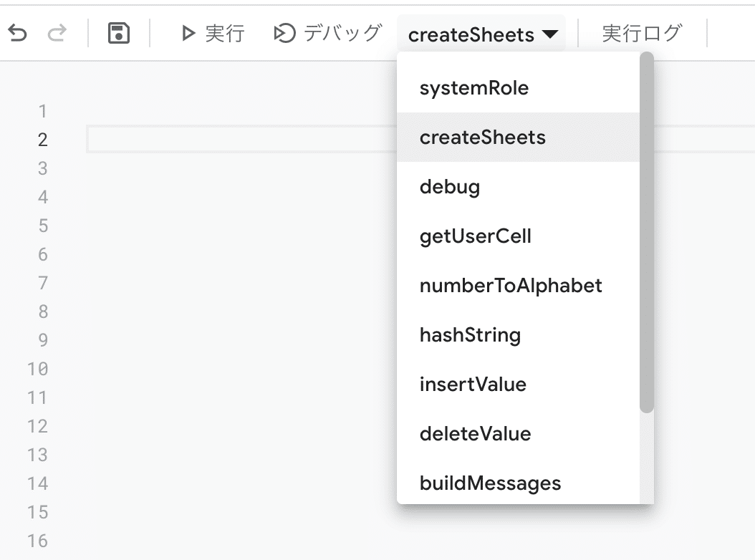Viewport: 755px width, 560px height.
Task: Pick getUserCell from the function list
Action: click(475, 236)
